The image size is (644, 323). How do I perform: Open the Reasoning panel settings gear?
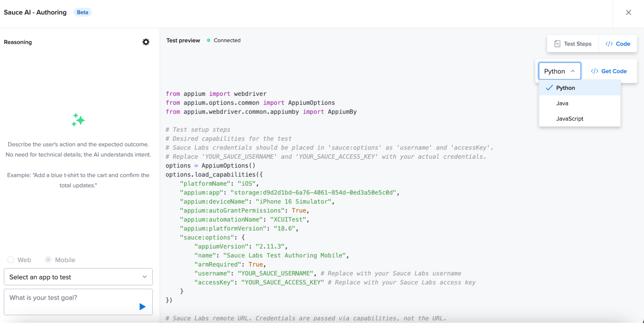pyautogui.click(x=146, y=42)
